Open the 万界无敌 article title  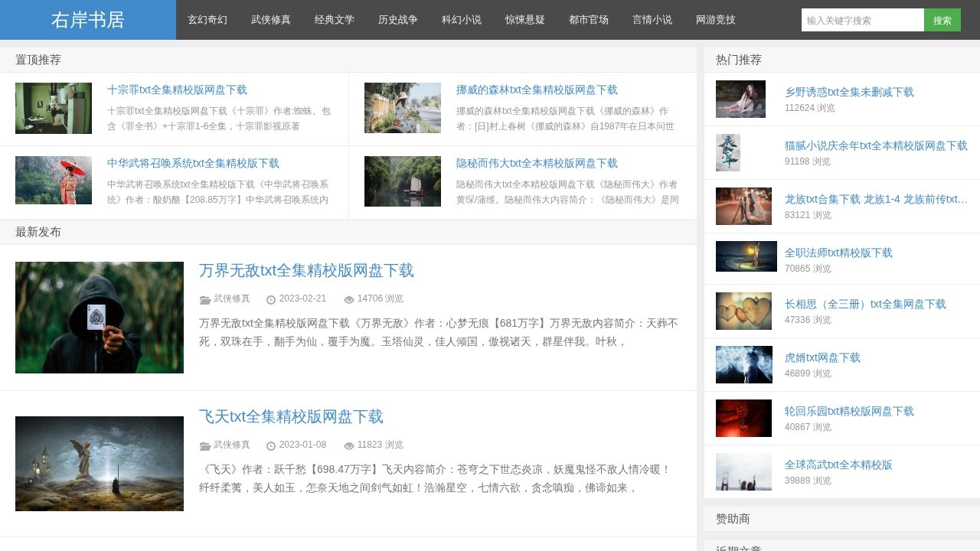pyautogui.click(x=306, y=270)
